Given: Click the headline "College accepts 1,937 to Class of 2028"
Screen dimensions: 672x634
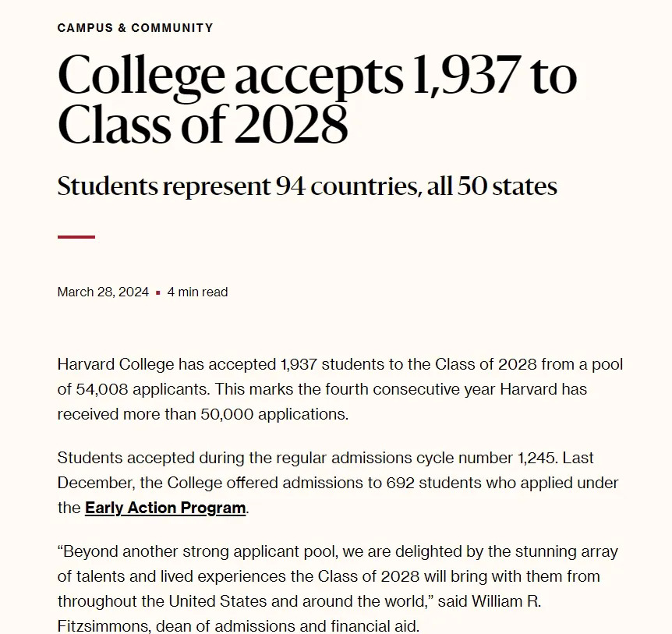Looking at the screenshot, I should click(317, 100).
